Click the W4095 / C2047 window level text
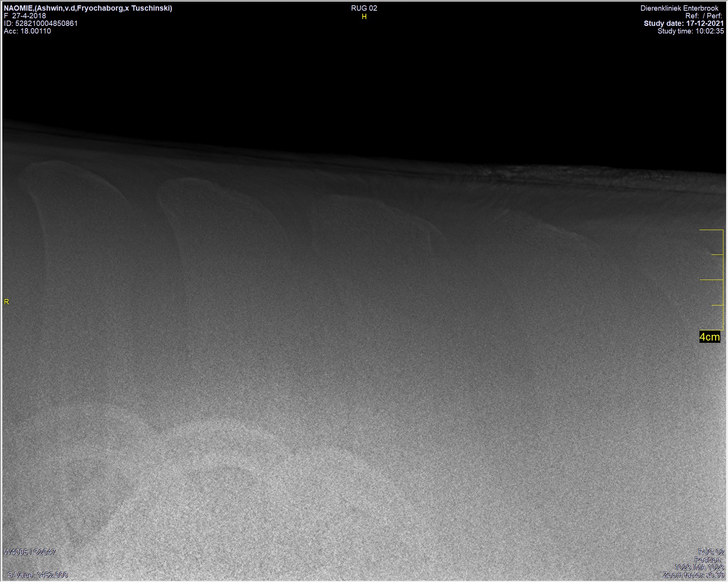 [30, 552]
